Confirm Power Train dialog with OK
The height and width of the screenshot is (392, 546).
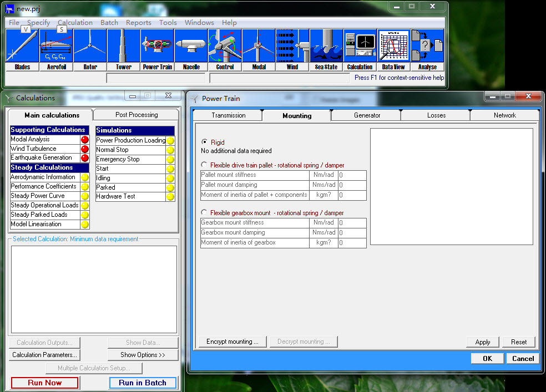pyautogui.click(x=487, y=359)
